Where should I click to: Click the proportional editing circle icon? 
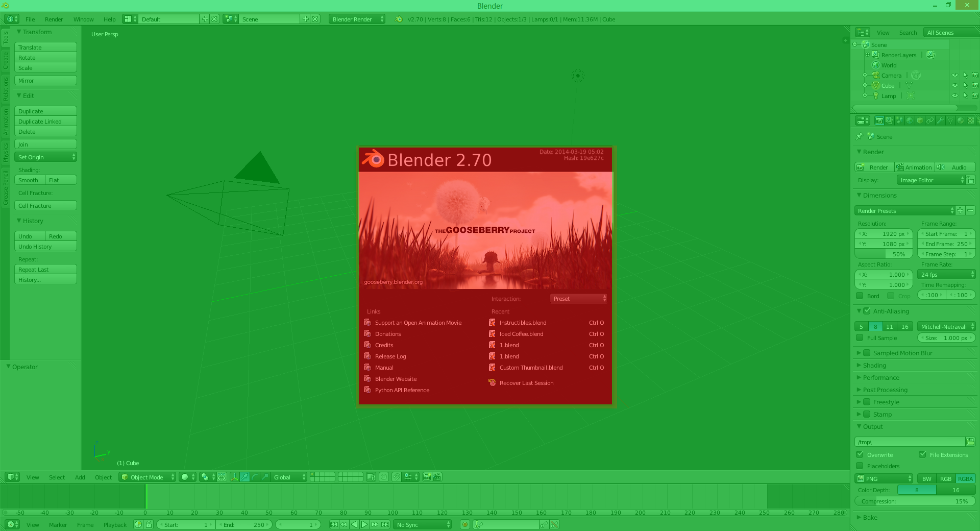[x=384, y=477]
